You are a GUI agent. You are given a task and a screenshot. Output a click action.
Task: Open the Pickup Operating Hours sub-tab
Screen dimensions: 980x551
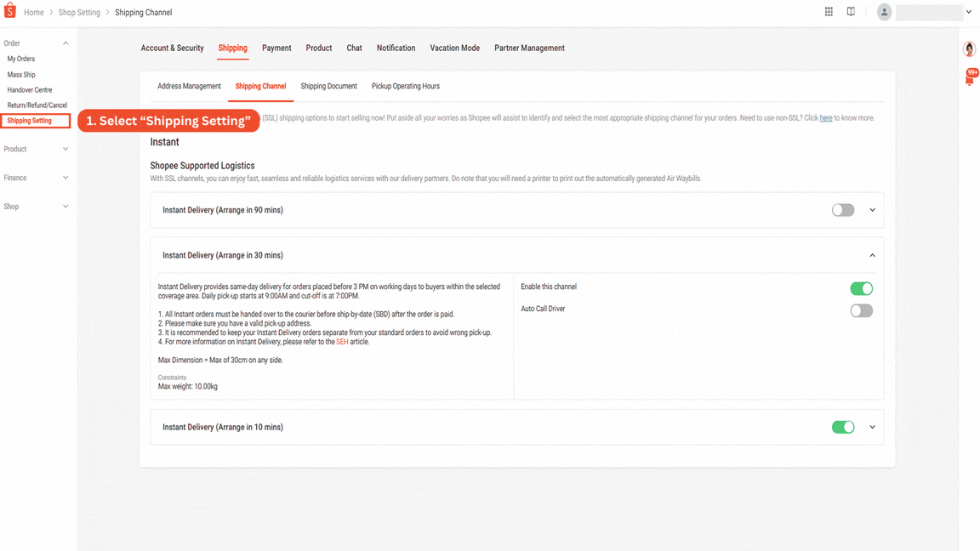[406, 86]
